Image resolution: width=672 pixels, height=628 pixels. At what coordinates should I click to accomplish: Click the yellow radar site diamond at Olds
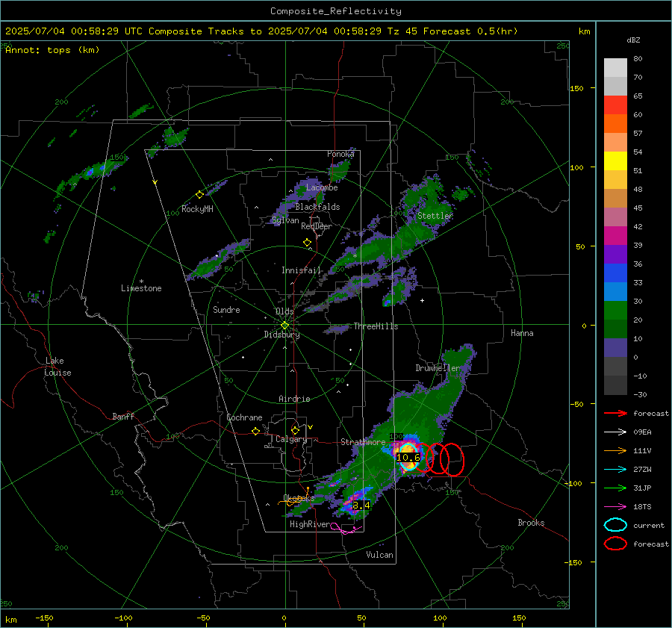[x=284, y=326]
